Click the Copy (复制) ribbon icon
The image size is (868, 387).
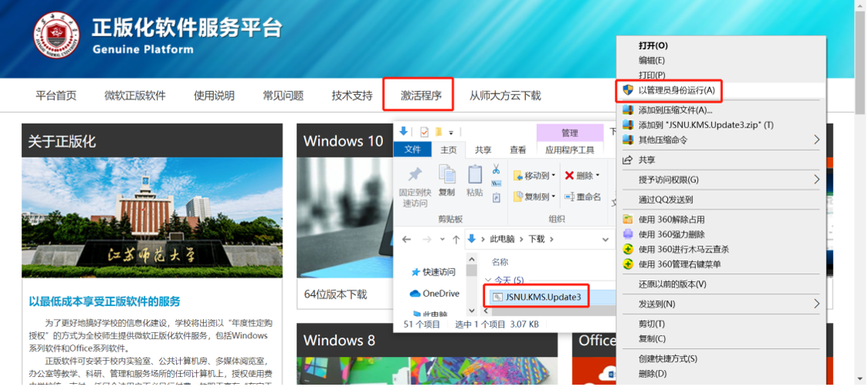click(446, 174)
